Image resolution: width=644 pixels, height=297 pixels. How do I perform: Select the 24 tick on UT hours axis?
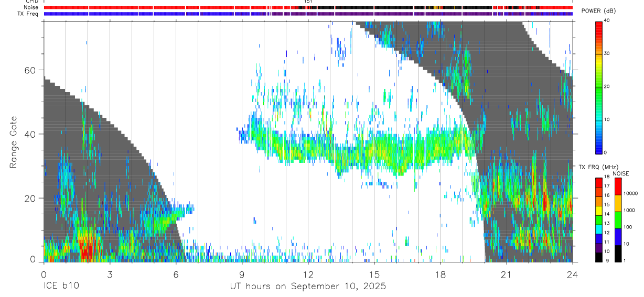(x=573, y=274)
